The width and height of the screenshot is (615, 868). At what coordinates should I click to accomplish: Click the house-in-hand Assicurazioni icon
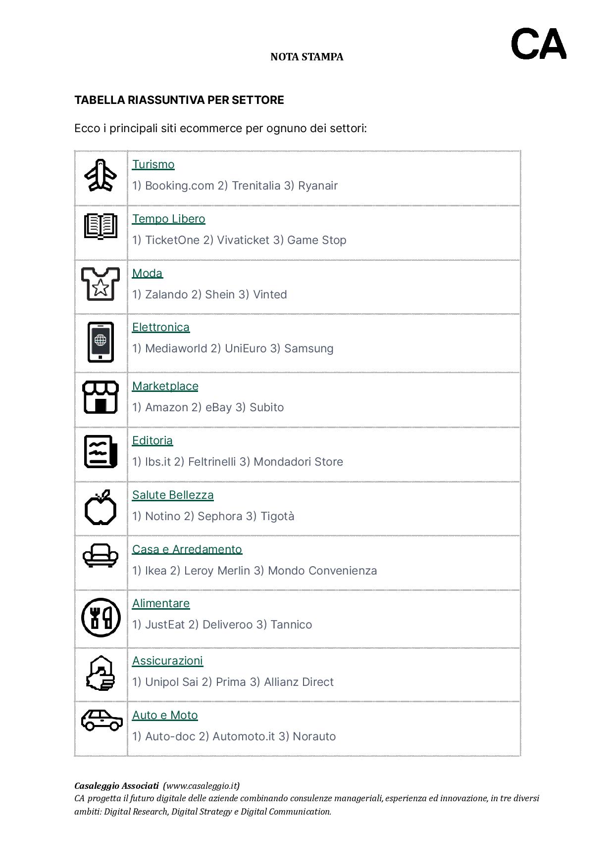tap(101, 673)
